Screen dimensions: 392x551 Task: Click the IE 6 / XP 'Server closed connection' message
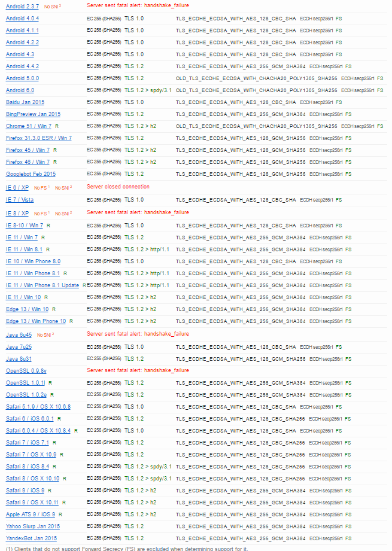(118, 187)
